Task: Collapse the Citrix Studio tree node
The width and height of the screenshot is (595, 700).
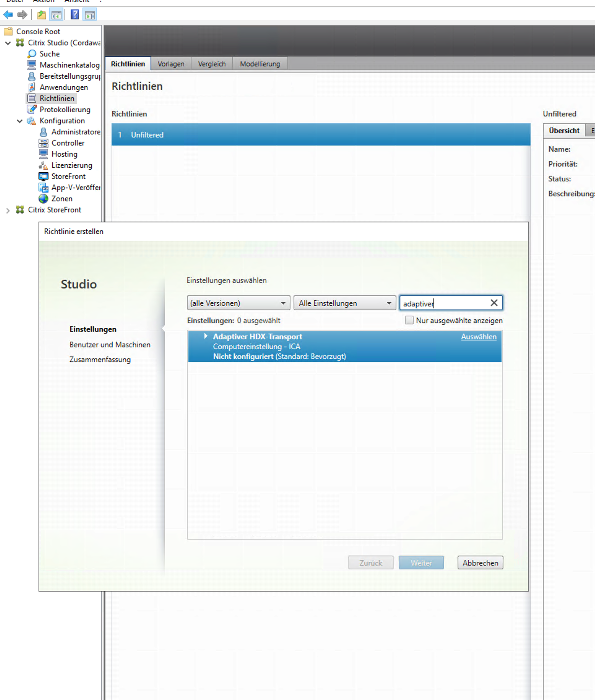Action: [8, 43]
